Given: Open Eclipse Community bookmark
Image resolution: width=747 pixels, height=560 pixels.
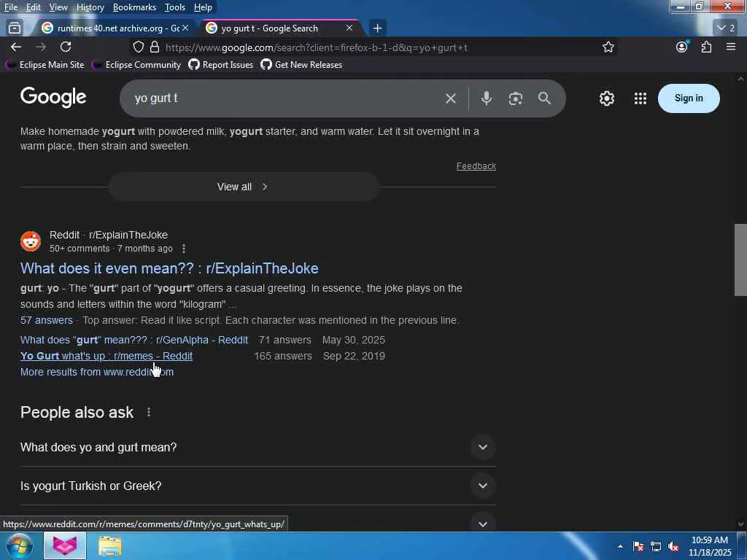Looking at the screenshot, I should [x=136, y=65].
